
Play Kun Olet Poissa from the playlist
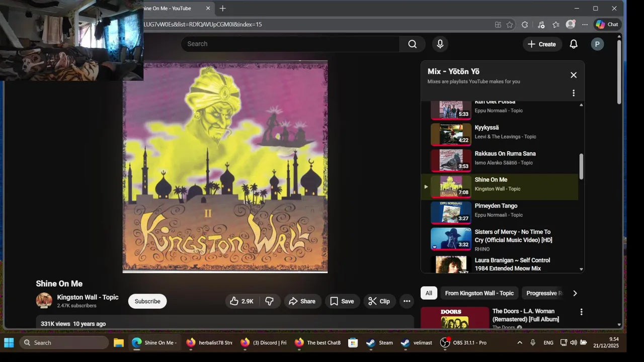(x=500, y=111)
